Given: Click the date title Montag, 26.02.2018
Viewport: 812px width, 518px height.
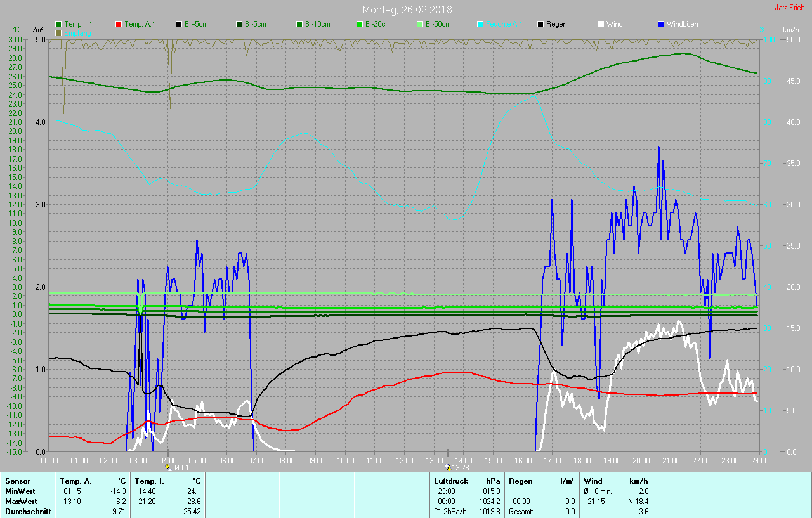Looking at the screenshot, I should (x=407, y=10).
